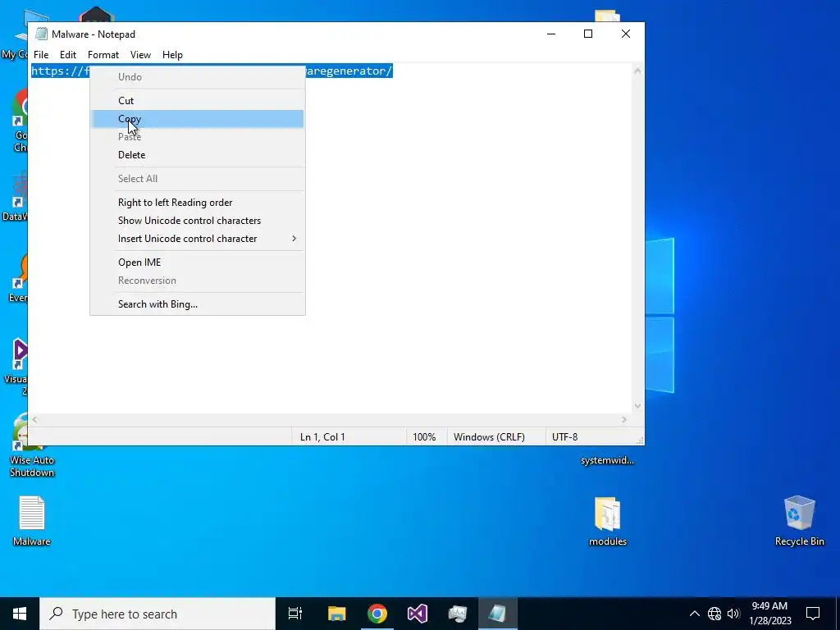Open the Windows Start menu
Image resolution: width=840 pixels, height=630 pixels.
coord(20,614)
